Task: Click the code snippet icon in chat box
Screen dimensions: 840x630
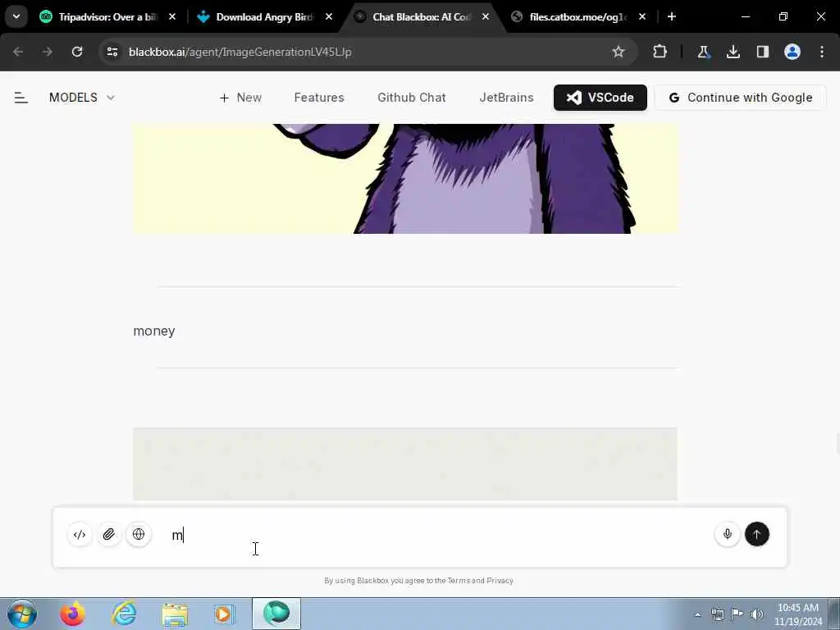Action: tap(80, 534)
